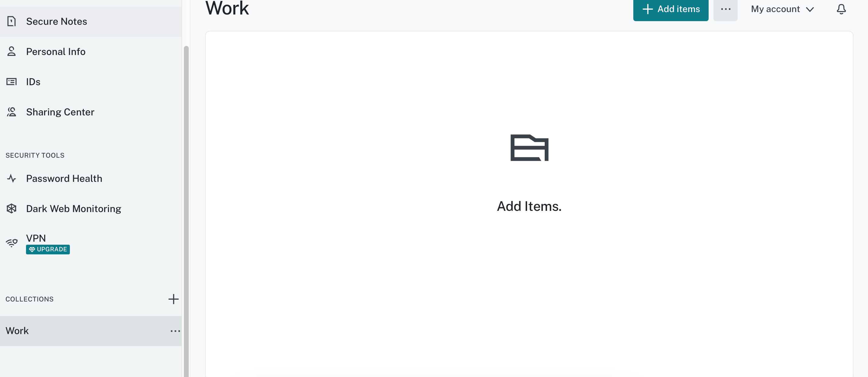
Task: Click the Secure Notes icon
Action: 11,21
